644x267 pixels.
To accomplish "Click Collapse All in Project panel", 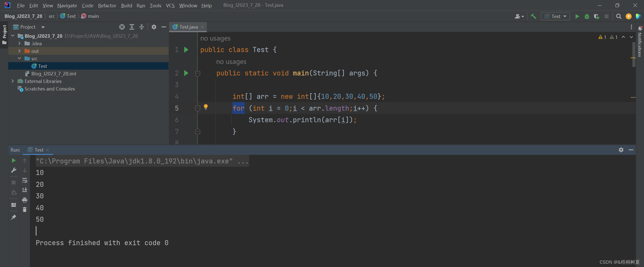I will pyautogui.click(x=142, y=27).
